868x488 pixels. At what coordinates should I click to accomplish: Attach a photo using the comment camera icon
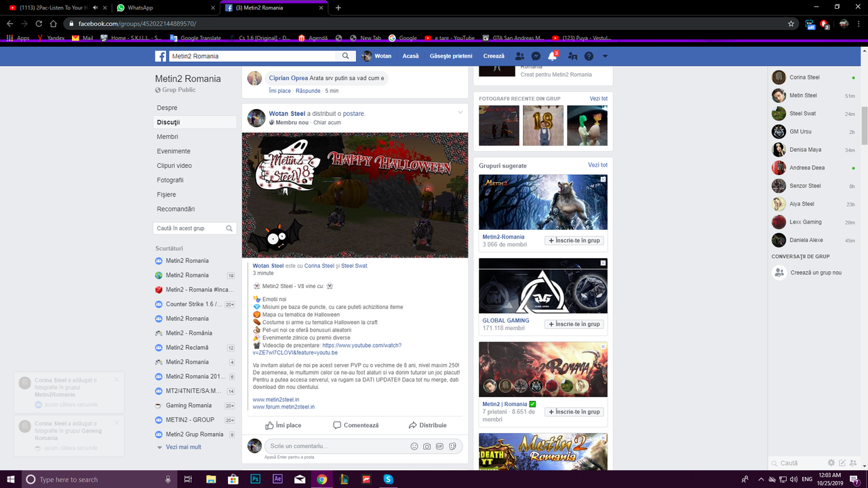coord(427,446)
